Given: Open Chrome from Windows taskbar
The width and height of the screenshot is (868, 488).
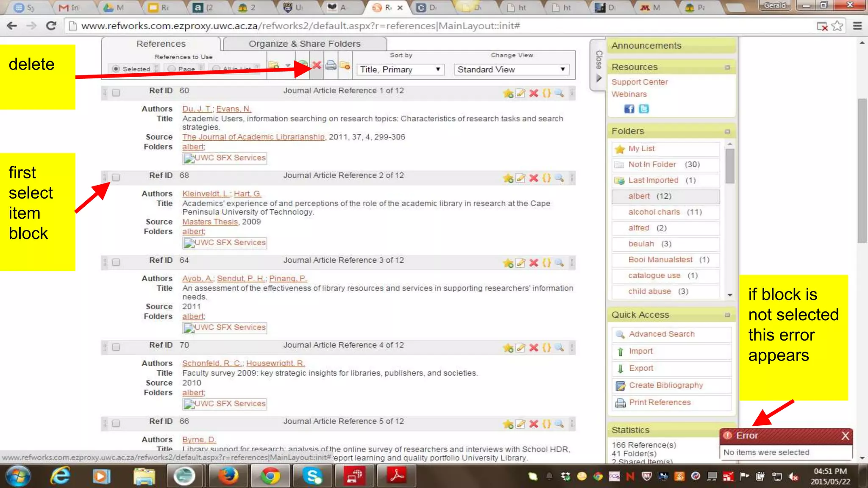Looking at the screenshot, I should click(270, 476).
